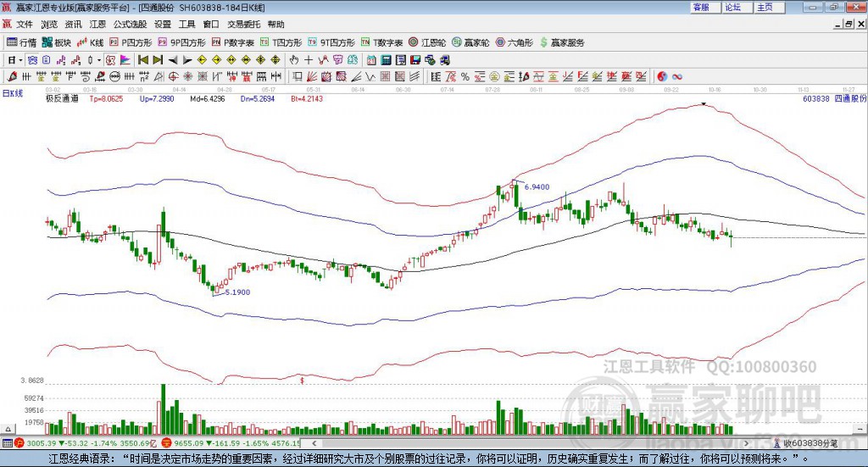Select the crosshair cursor tool
The width and height of the screenshot is (868, 467).
pos(309,60)
